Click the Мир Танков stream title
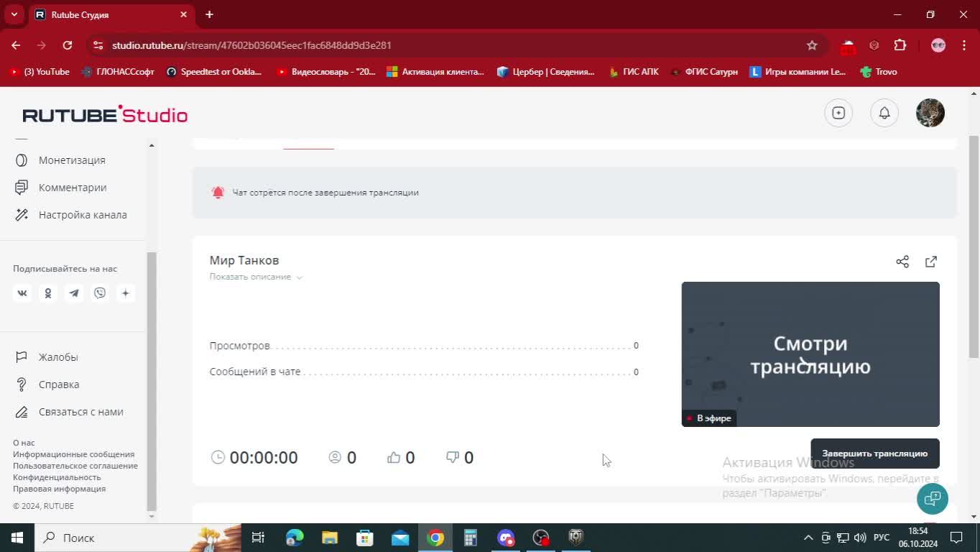This screenshot has width=980, height=552. tap(244, 260)
